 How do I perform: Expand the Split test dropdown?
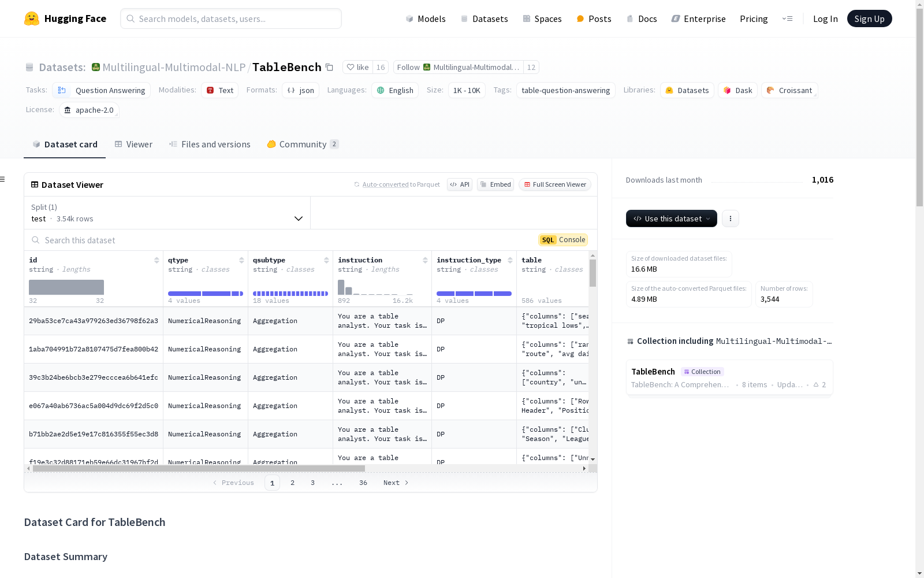click(x=167, y=213)
